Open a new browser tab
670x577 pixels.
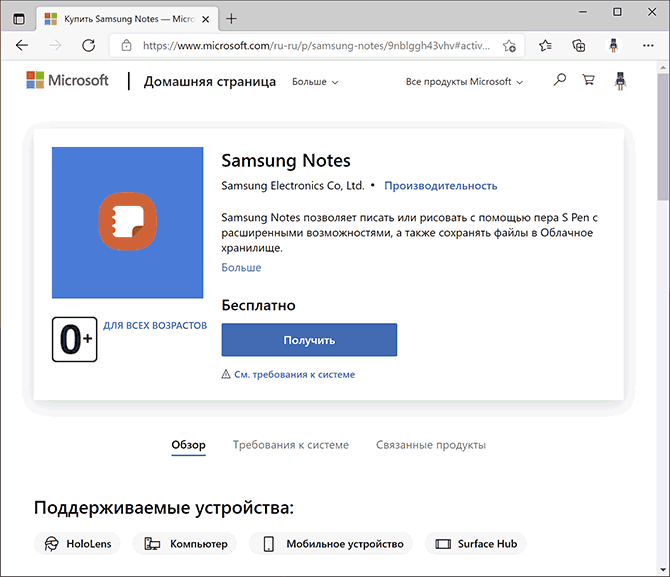click(x=231, y=19)
